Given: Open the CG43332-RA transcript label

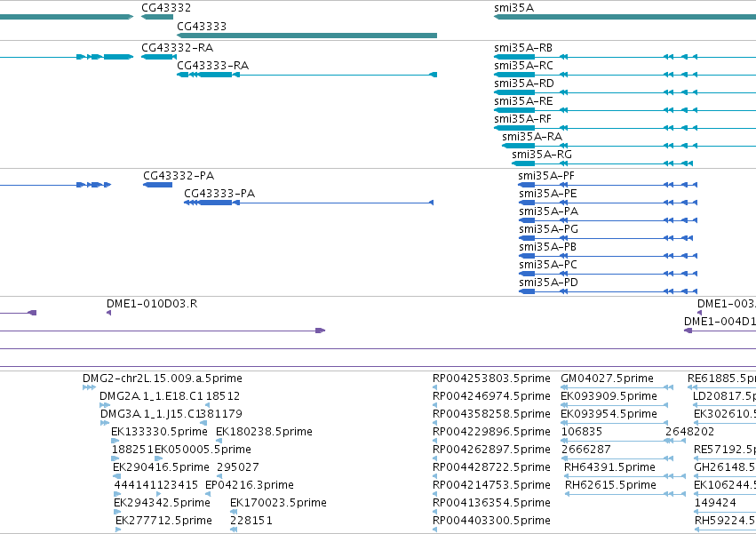Looking at the screenshot, I should tap(177, 48).
